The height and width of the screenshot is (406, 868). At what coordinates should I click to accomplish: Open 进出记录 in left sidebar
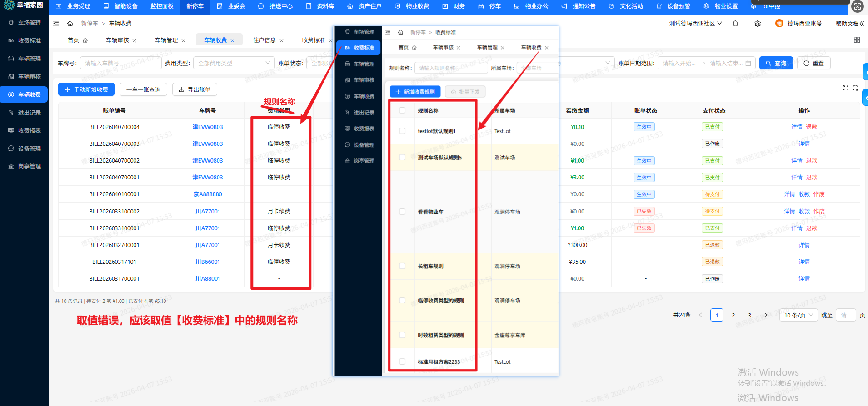[29, 113]
